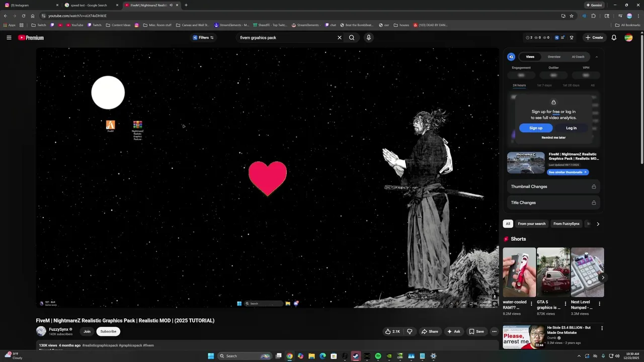
Task: Open a new Chrome tab
Action: [x=186, y=5]
